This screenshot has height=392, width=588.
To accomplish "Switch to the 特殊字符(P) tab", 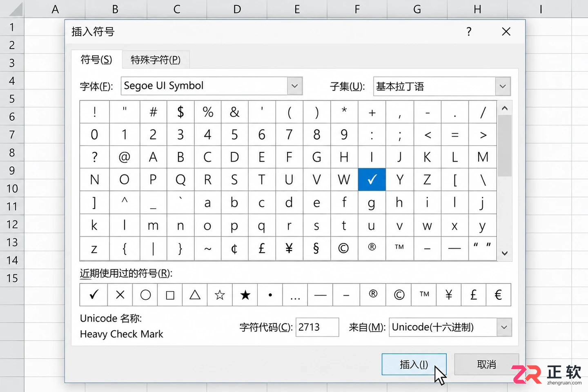I will [x=156, y=60].
